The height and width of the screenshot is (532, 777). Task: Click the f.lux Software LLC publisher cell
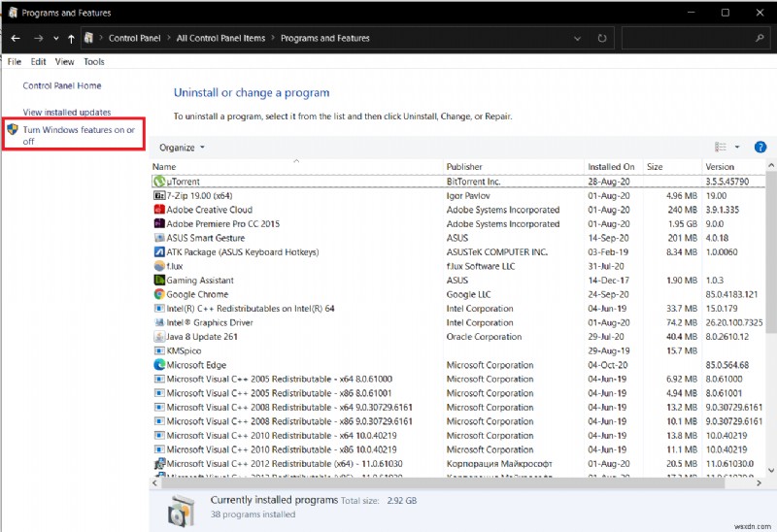click(480, 266)
